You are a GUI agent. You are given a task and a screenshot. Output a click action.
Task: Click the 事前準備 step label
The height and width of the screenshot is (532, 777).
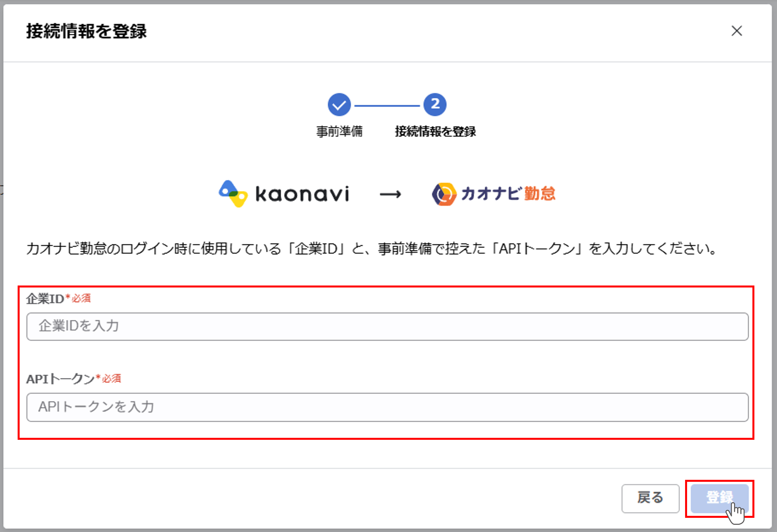(339, 131)
